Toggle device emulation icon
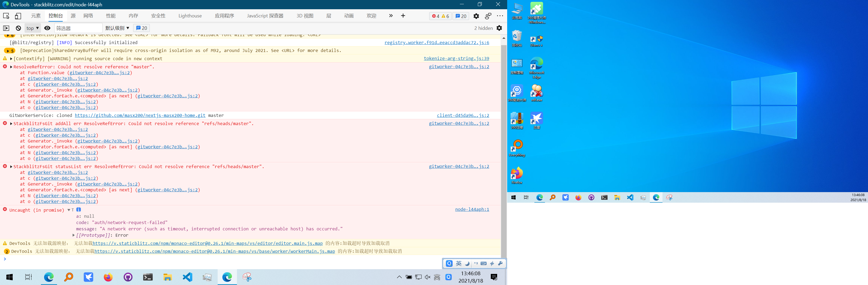 pyautogui.click(x=18, y=16)
